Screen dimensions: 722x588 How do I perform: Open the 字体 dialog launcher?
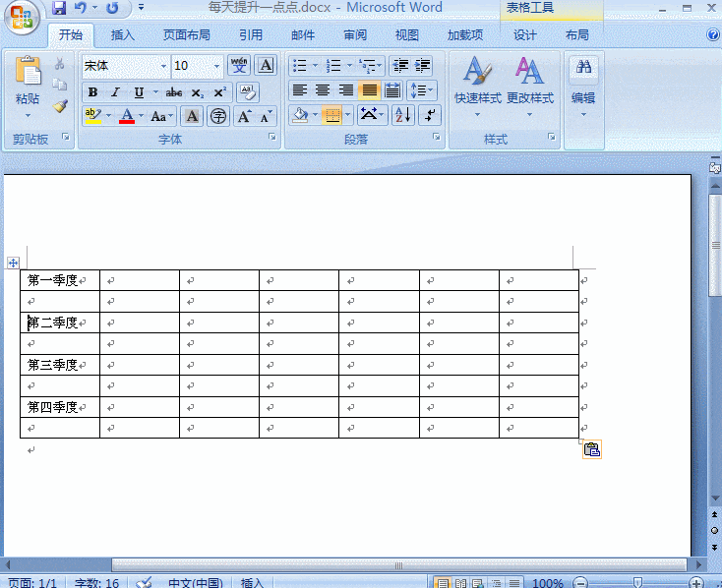click(272, 137)
